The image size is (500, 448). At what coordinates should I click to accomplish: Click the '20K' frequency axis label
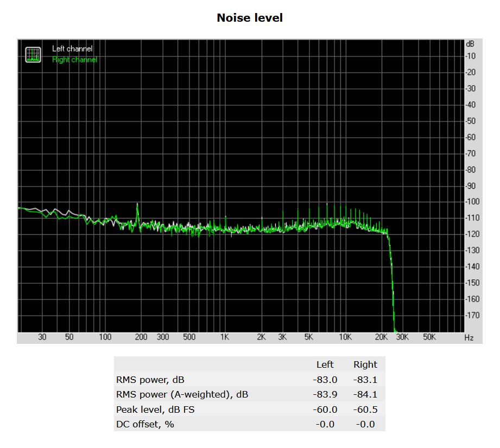tap(381, 337)
